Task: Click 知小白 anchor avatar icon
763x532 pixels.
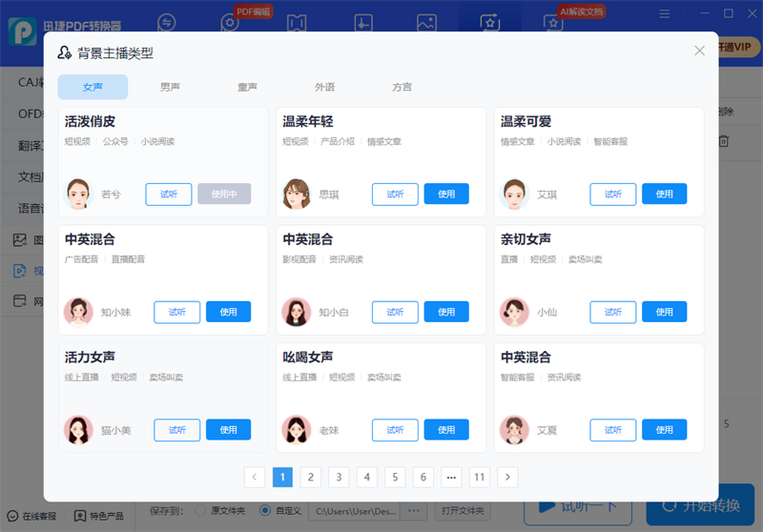Action: 297,312
